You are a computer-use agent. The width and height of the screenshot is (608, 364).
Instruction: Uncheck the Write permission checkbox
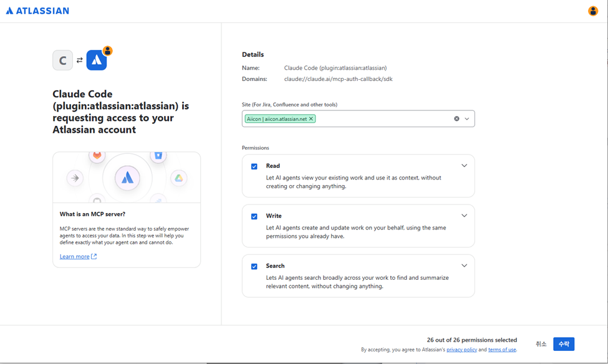tap(254, 216)
